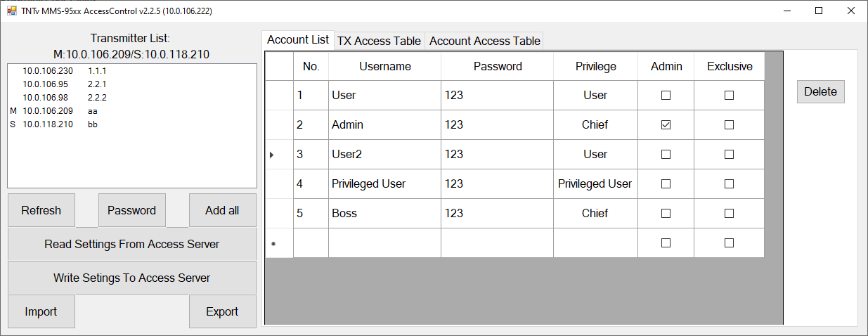Click the Privilege cell for Boss
868x336 pixels.
[x=595, y=214]
